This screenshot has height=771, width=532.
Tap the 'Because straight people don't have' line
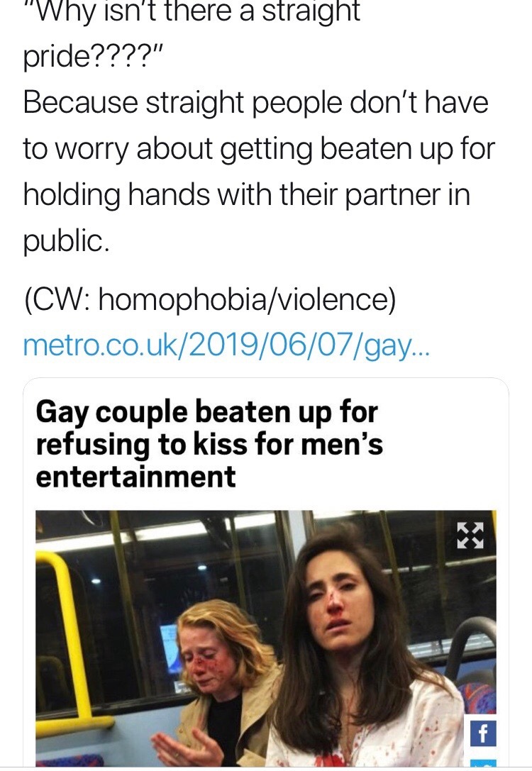(255, 103)
